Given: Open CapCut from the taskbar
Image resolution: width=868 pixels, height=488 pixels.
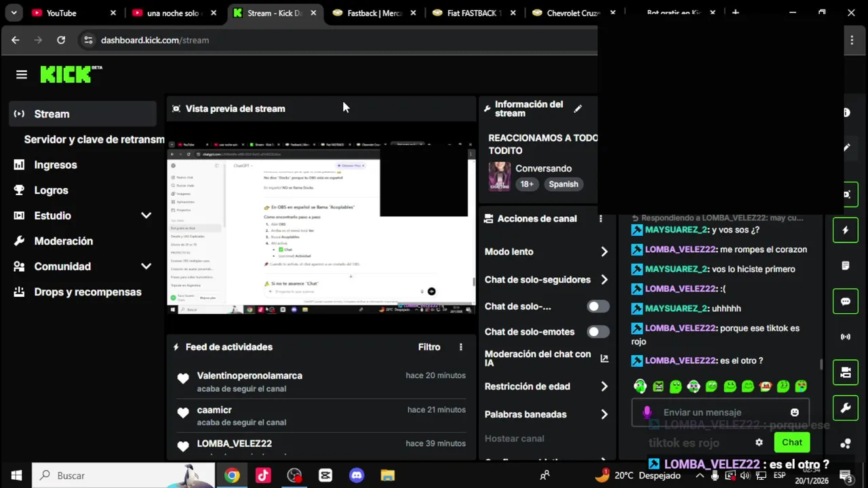Looking at the screenshot, I should [x=325, y=476].
